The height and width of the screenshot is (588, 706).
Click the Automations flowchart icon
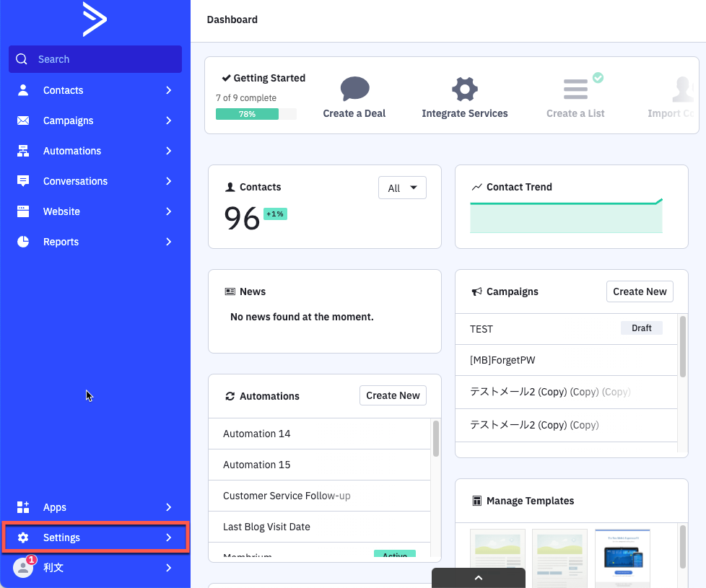(x=23, y=151)
